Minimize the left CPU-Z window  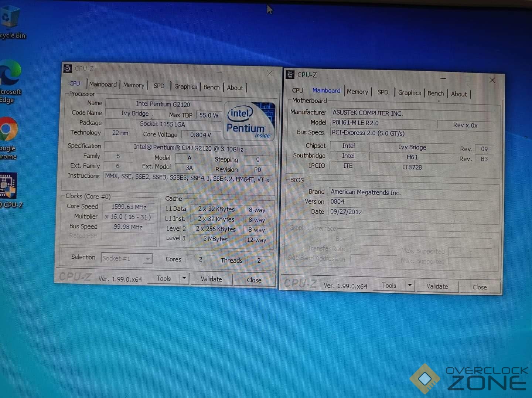219,72
